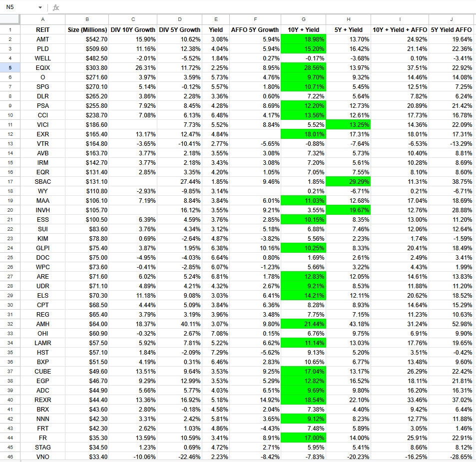Select the -3.68% cell in WELL row
The image size is (476, 462).
349,58
